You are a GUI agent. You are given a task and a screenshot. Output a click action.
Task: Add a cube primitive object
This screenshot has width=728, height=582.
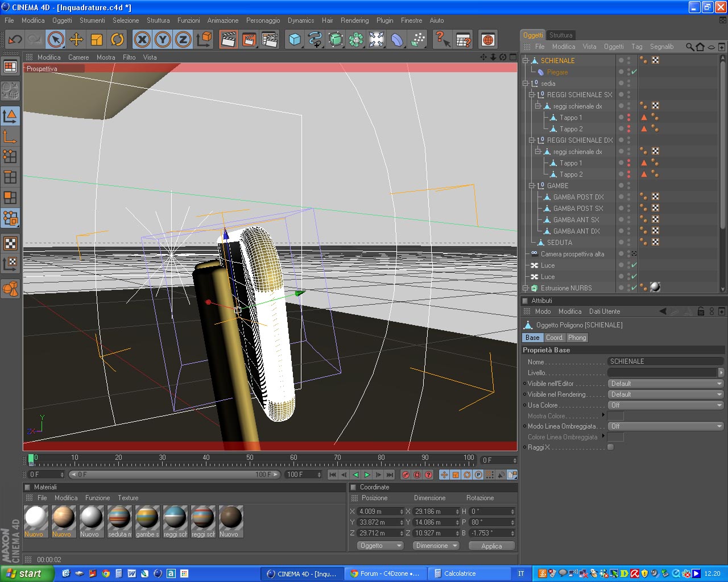(x=295, y=39)
